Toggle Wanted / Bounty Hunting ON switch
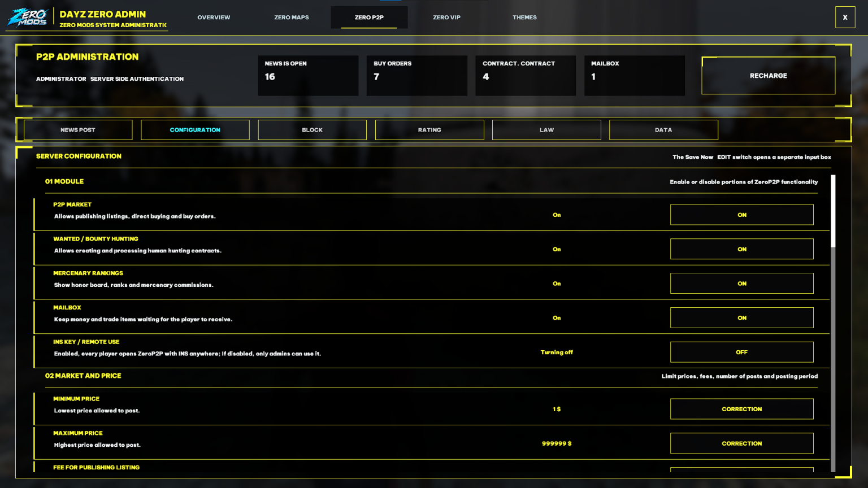 (x=741, y=249)
